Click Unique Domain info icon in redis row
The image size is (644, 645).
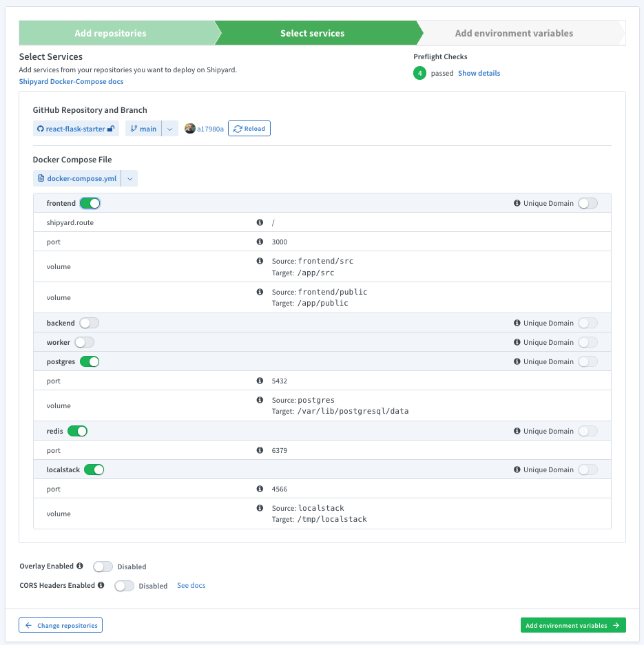click(517, 431)
